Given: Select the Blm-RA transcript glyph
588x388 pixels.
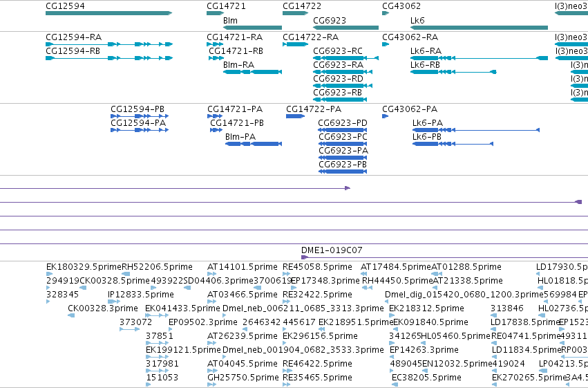Looking at the screenshot, I should click(x=252, y=72).
